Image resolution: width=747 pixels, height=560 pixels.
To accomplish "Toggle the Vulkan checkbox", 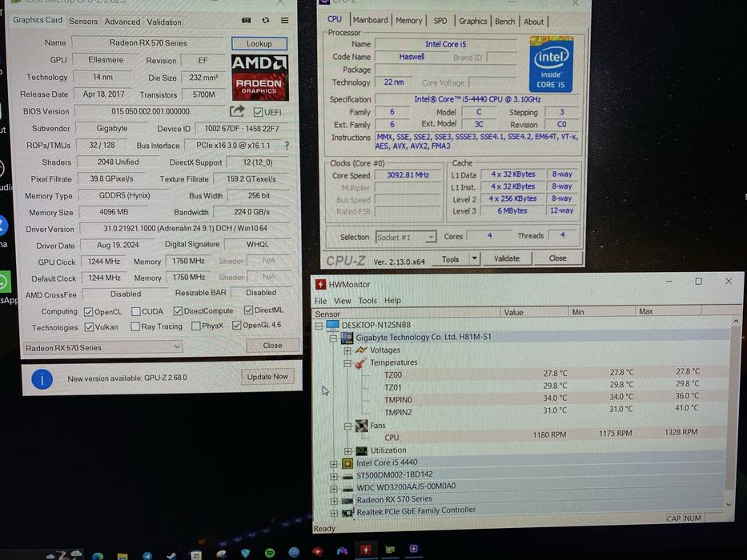I will coord(89,327).
